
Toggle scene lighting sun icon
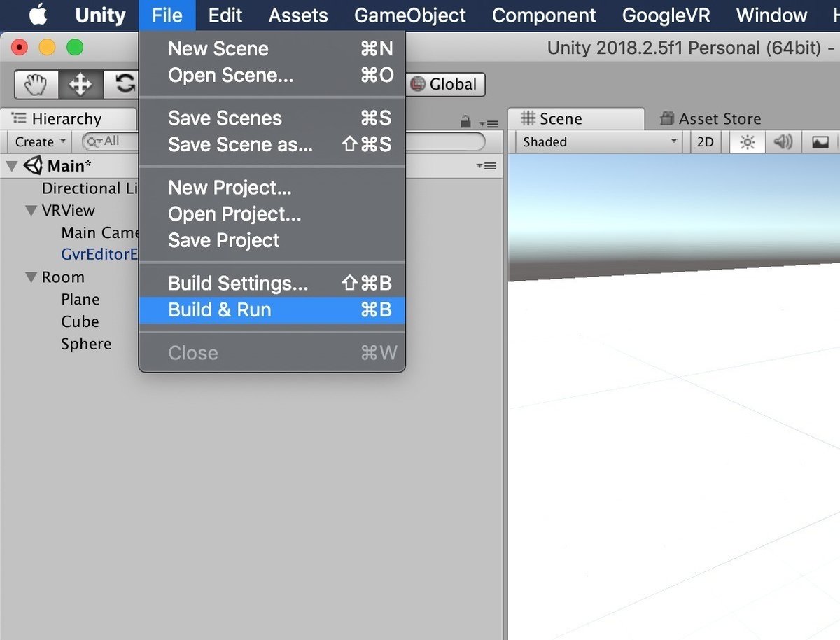[748, 142]
